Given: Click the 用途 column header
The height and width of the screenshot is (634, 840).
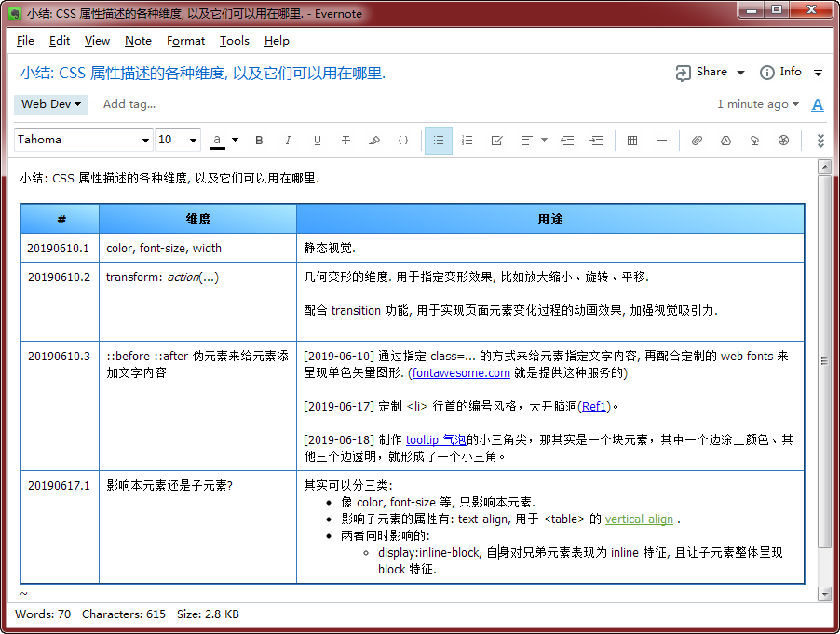Looking at the screenshot, I should (550, 219).
